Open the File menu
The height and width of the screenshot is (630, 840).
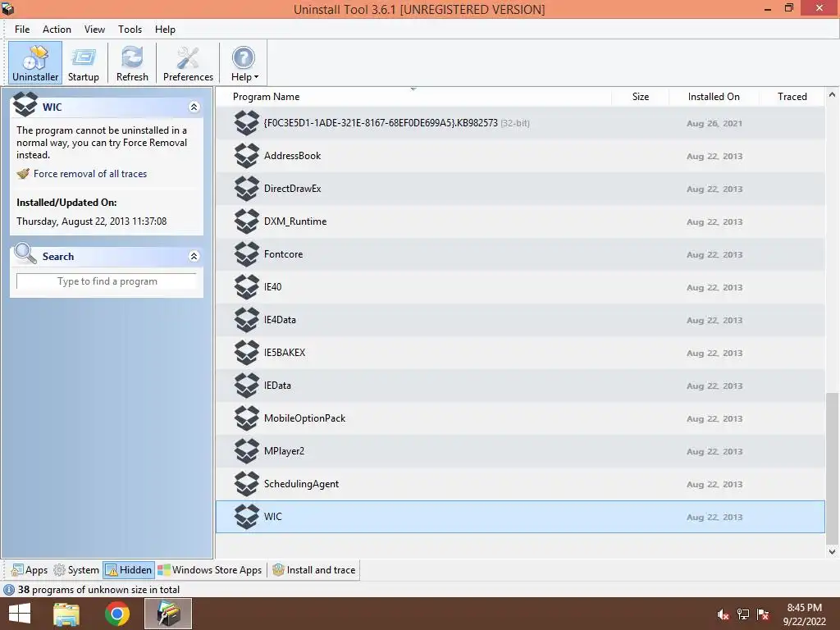click(x=22, y=30)
